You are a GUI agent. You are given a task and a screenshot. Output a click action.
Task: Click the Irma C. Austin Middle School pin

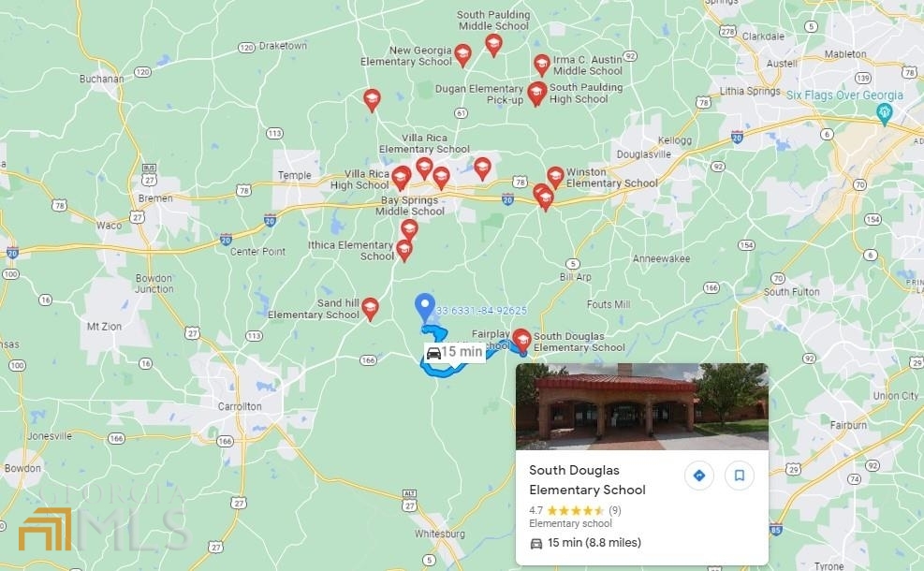tap(542, 65)
